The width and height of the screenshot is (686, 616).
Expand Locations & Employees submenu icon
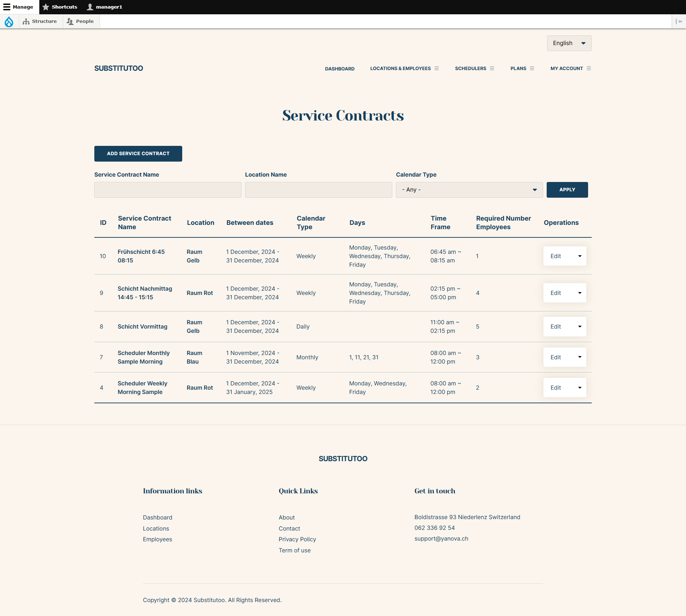(x=437, y=68)
